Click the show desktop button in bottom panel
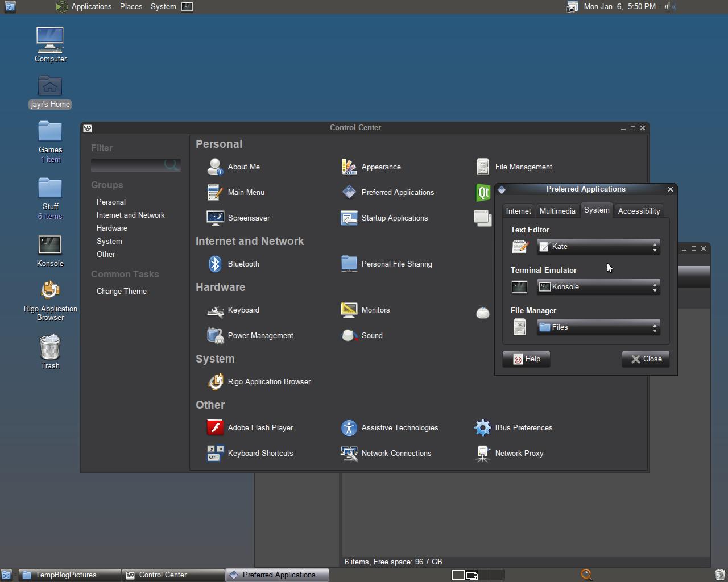728x582 pixels. point(6,575)
